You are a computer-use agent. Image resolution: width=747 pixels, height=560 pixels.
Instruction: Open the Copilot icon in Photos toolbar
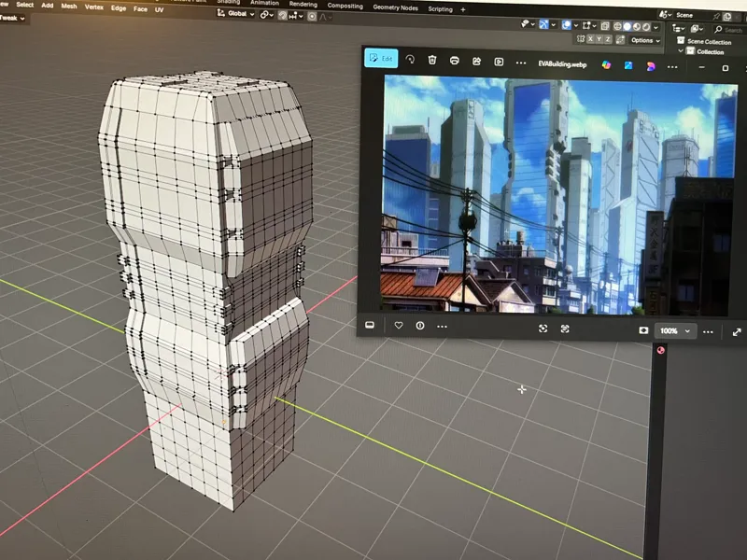606,65
